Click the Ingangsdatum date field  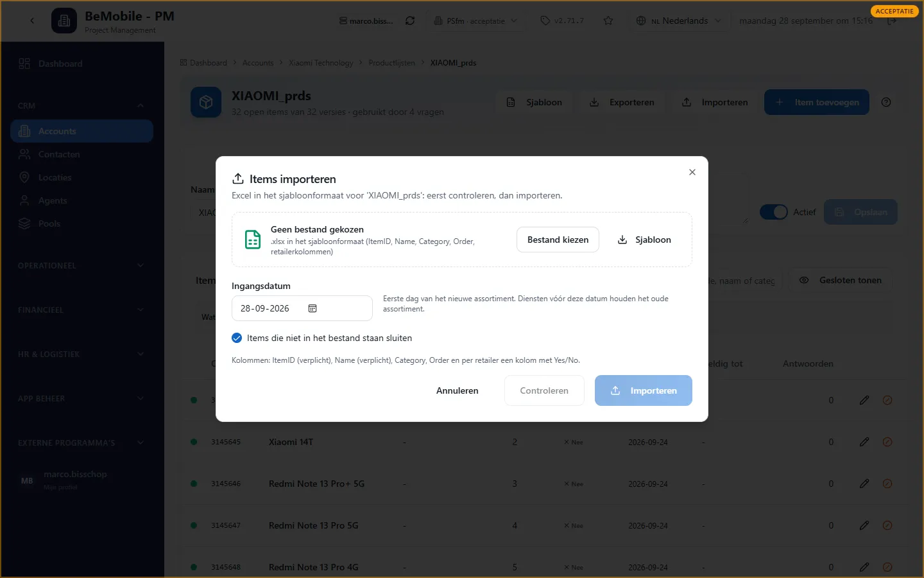tap(302, 308)
